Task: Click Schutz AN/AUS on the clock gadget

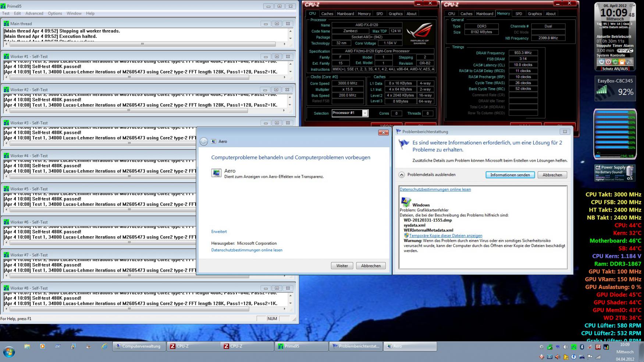Action: 615,69
